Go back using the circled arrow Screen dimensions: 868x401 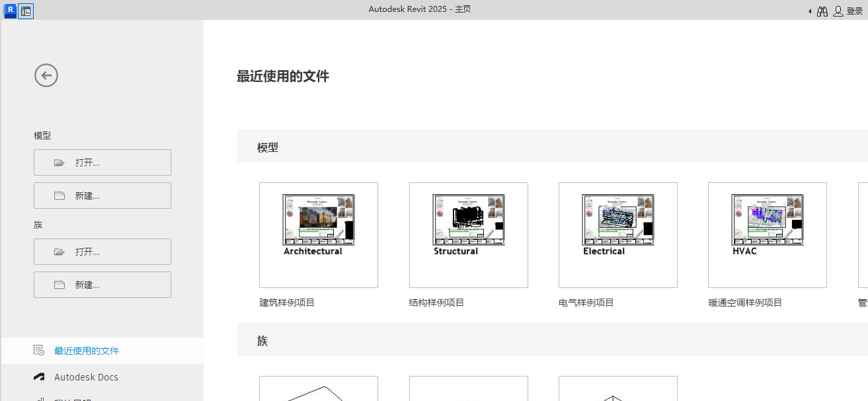(x=46, y=75)
